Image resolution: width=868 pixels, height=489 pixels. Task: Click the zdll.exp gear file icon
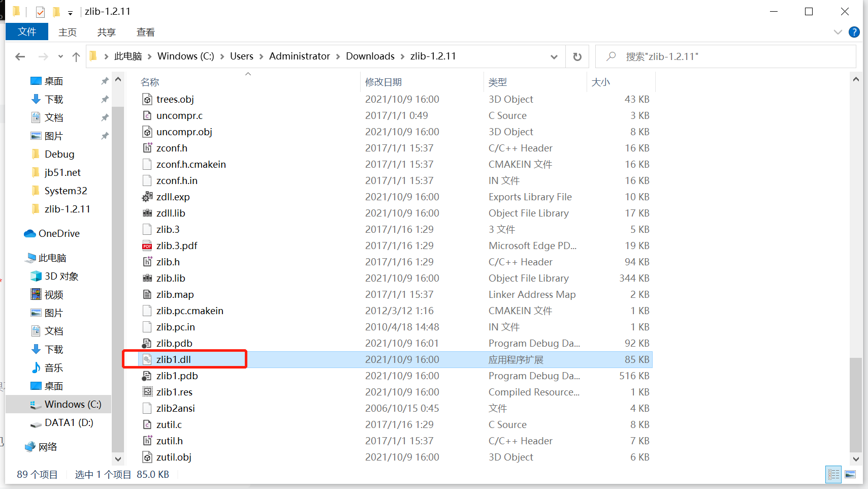147,197
